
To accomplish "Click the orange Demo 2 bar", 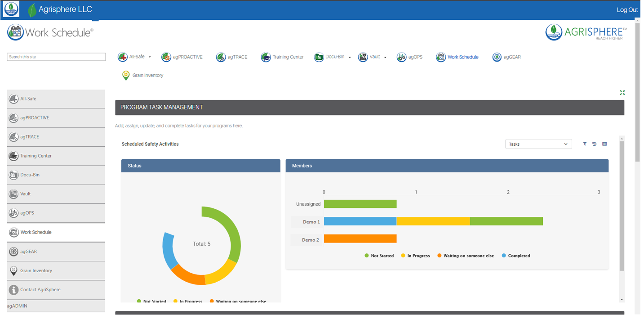I will pyautogui.click(x=360, y=239).
